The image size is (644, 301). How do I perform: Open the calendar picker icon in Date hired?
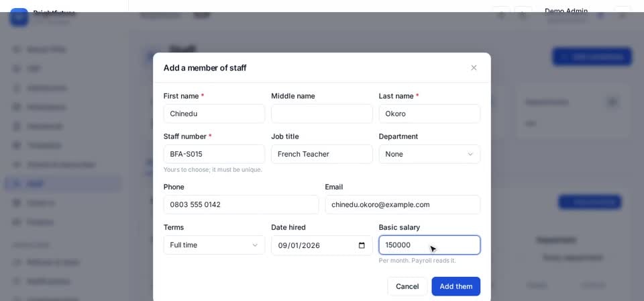tap(362, 245)
